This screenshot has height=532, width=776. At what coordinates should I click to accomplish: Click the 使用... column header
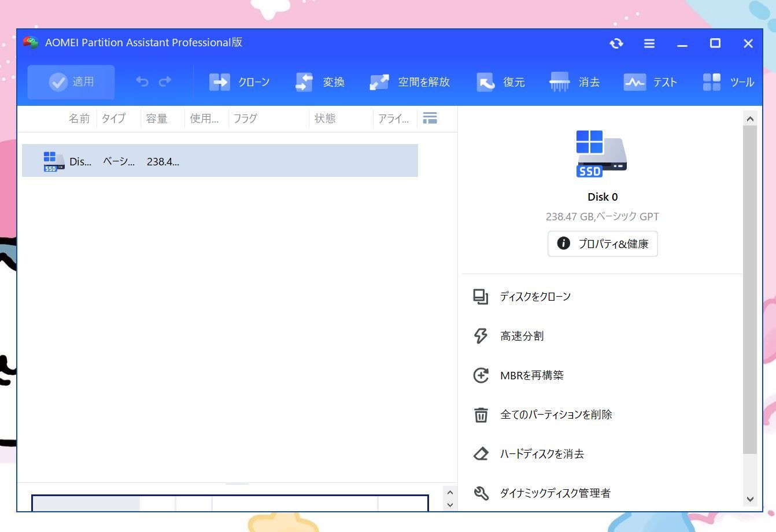click(x=204, y=119)
